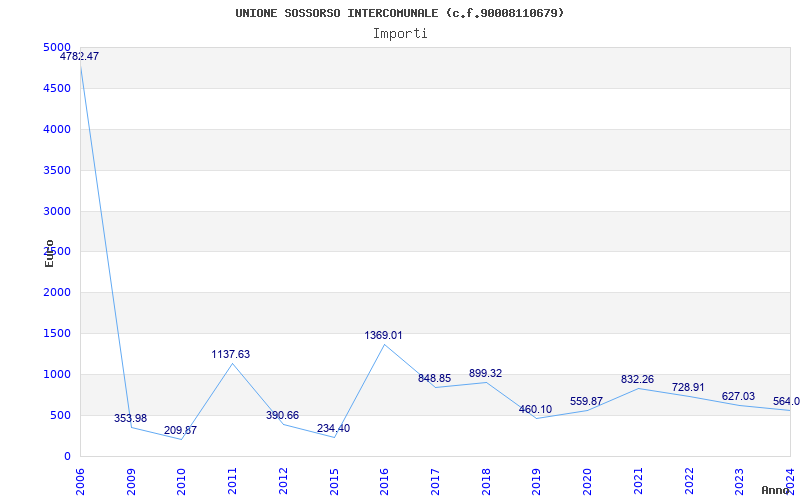Image resolution: width=800 pixels, height=500 pixels.
Task: Click the 2022 x-axis year label
Action: pyautogui.click(x=689, y=483)
